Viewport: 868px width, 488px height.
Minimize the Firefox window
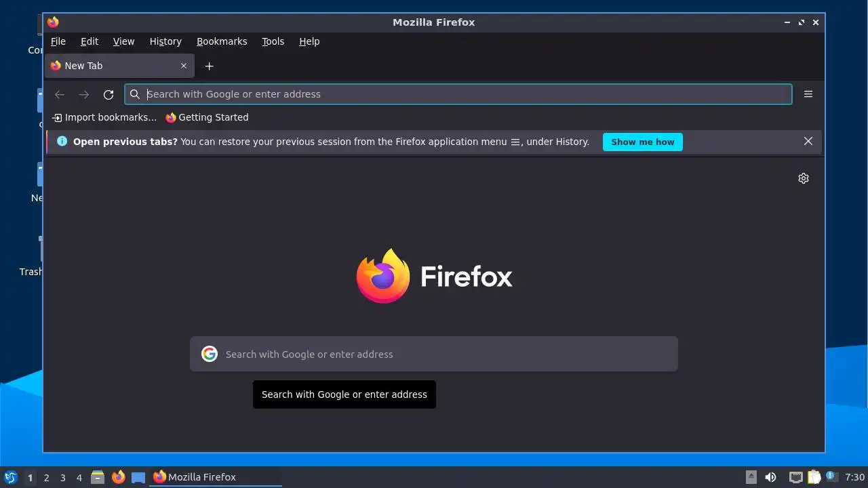(x=787, y=22)
